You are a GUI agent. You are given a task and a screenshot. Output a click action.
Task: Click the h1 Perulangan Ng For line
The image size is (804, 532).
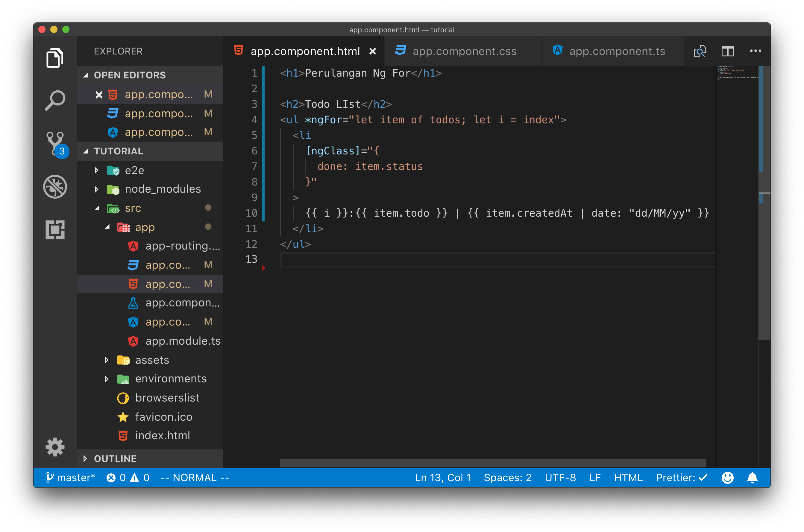(x=360, y=73)
